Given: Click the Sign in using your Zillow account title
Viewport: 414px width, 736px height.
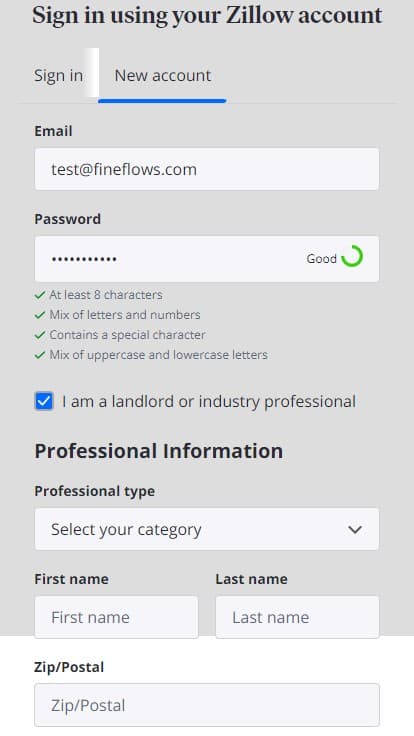Looking at the screenshot, I should [207, 15].
